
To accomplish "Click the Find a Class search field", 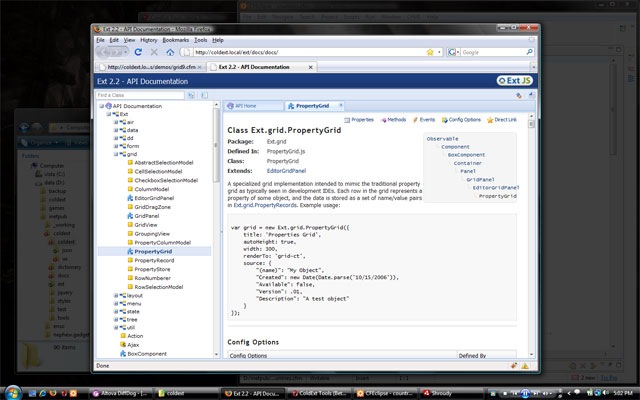I will 140,95.
